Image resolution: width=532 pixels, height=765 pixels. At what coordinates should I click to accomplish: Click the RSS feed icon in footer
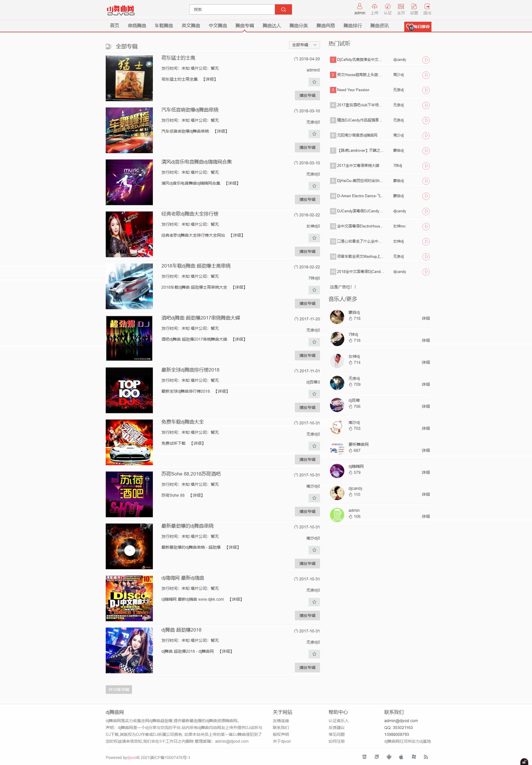click(x=426, y=757)
